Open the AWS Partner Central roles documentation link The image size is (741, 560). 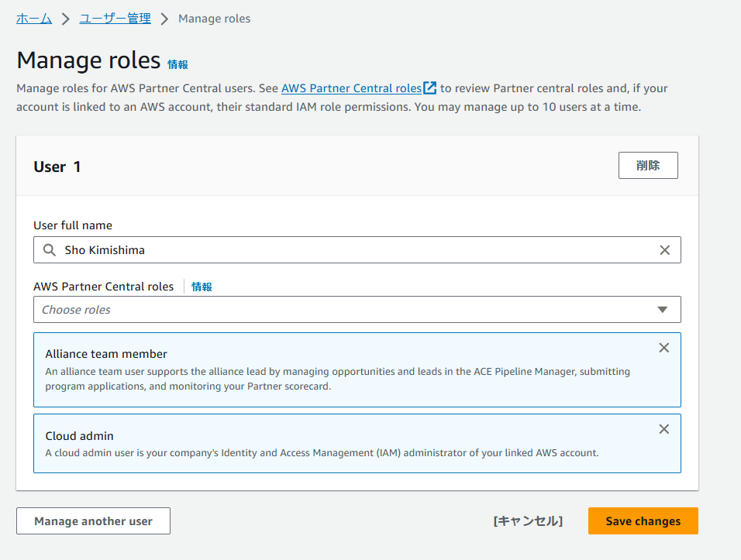350,88
